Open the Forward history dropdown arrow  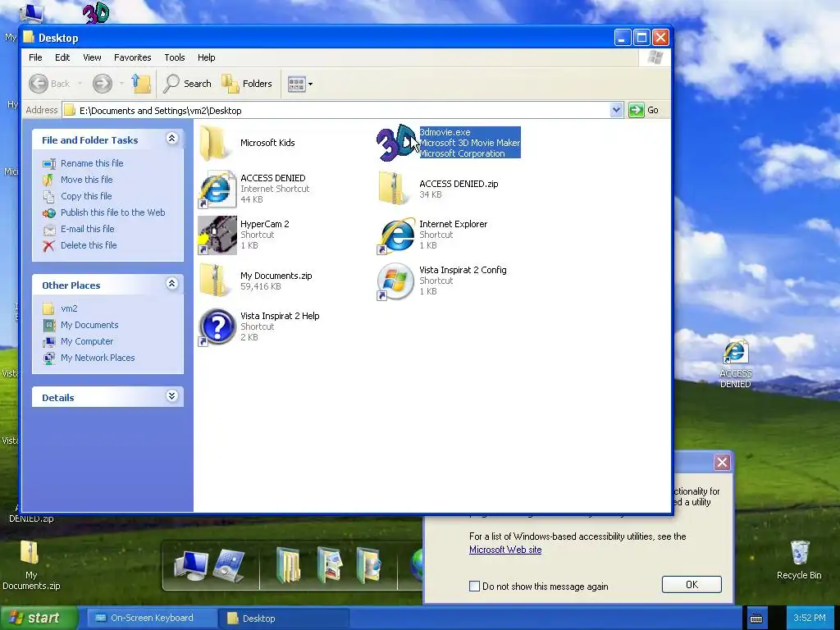coord(121,84)
